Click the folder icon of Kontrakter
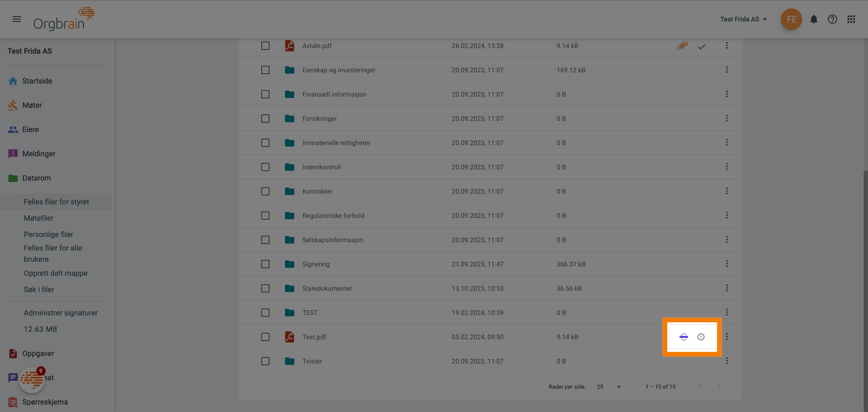The image size is (868, 412). pos(290,191)
